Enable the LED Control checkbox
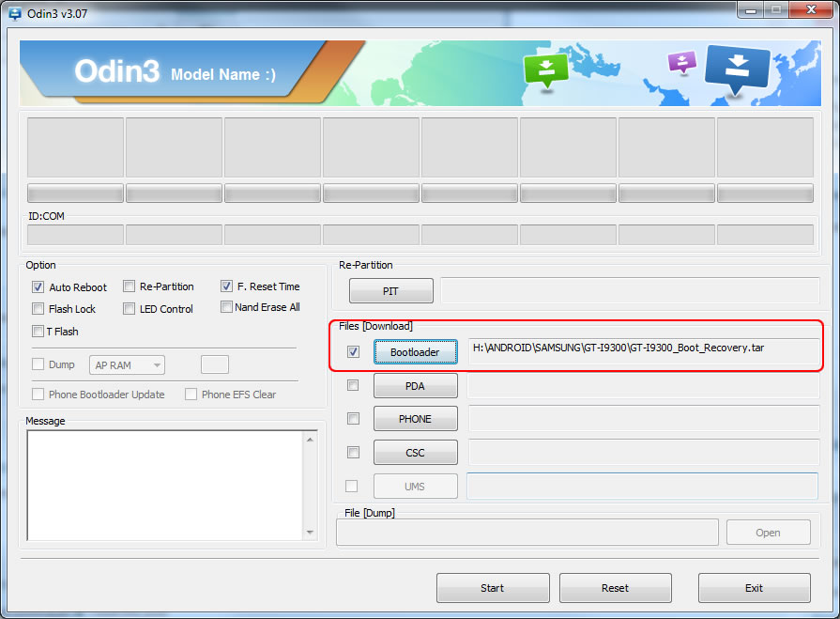Viewport: 840px width, 619px height. [x=129, y=309]
